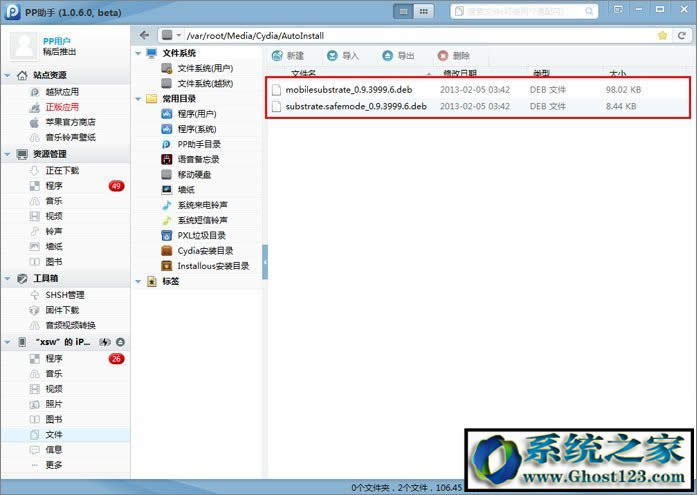Viewport: 697px width, 495px height.
Task: Switch to grid thumbnail view mode
Action: 425,12
